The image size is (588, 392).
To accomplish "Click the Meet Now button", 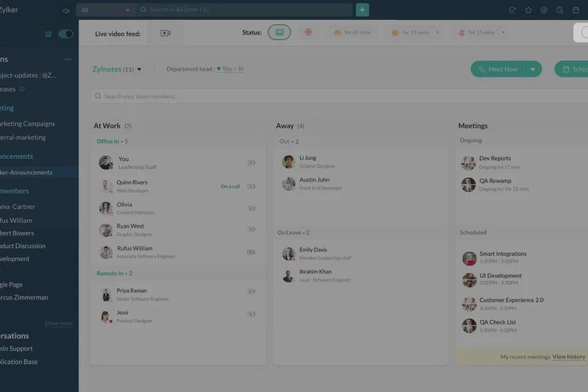I will (x=498, y=69).
